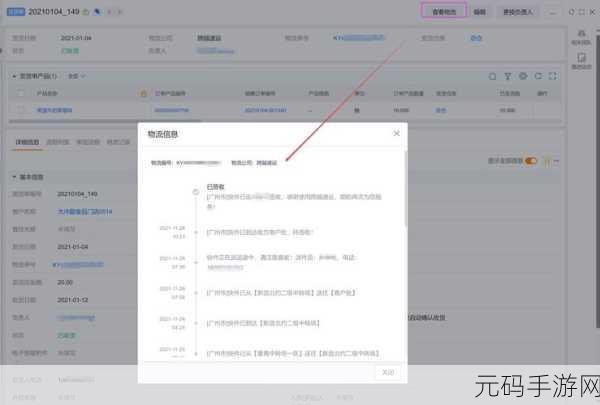Go to previous record with left arrow
The width and height of the screenshot is (600, 405).
pos(109,12)
